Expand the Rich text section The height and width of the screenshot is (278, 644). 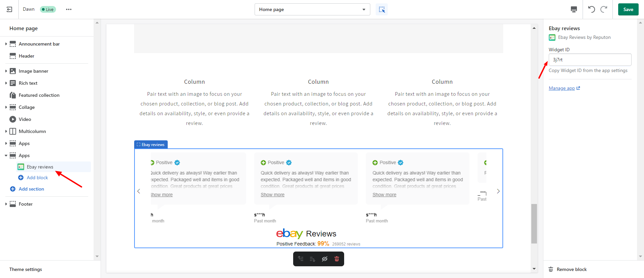tap(6, 83)
